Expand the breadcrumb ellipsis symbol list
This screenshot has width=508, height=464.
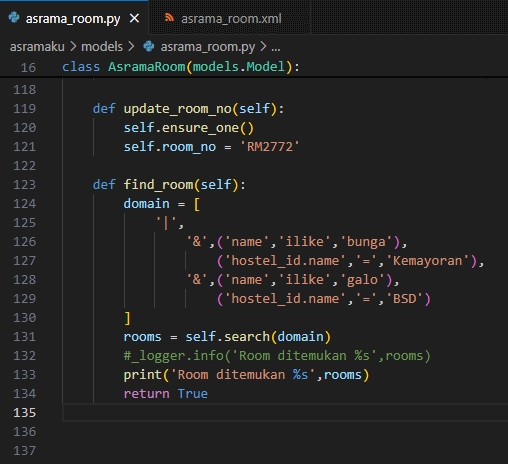coord(276,47)
